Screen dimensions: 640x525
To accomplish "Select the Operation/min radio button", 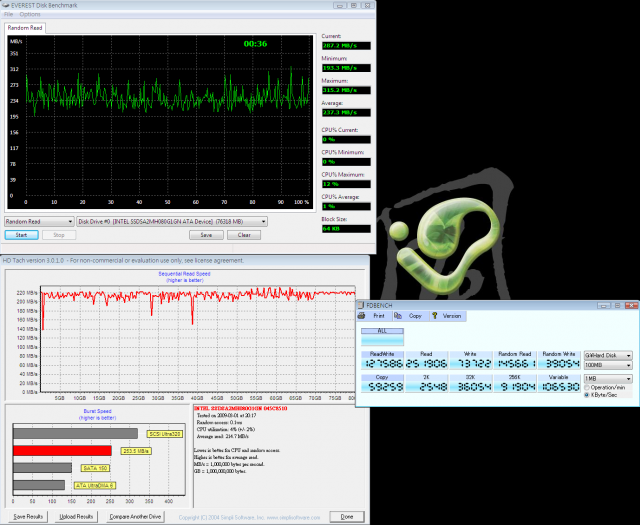I will point(587,387).
